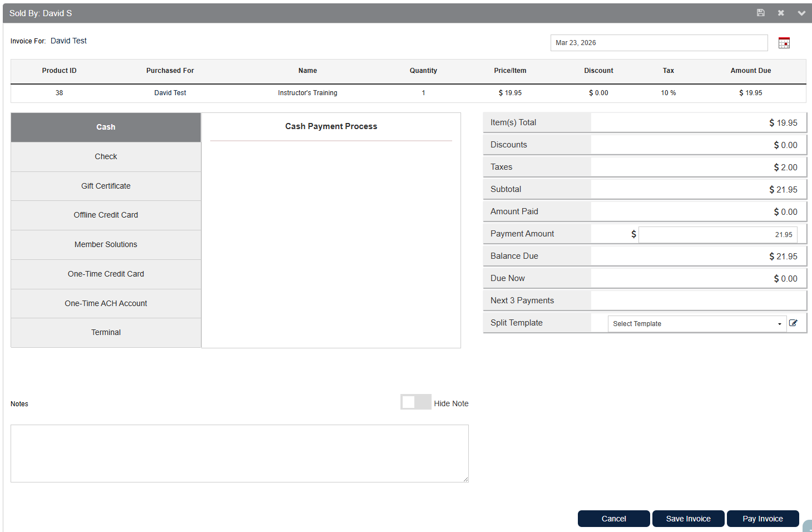Click the Payment Amount input field

pos(717,235)
